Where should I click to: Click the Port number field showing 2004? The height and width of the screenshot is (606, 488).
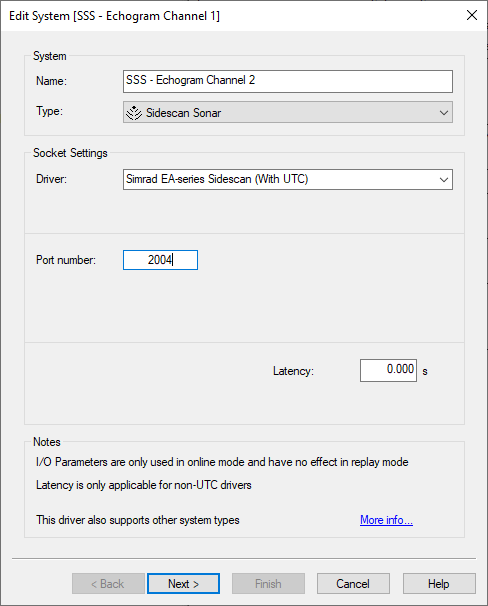pos(160,260)
